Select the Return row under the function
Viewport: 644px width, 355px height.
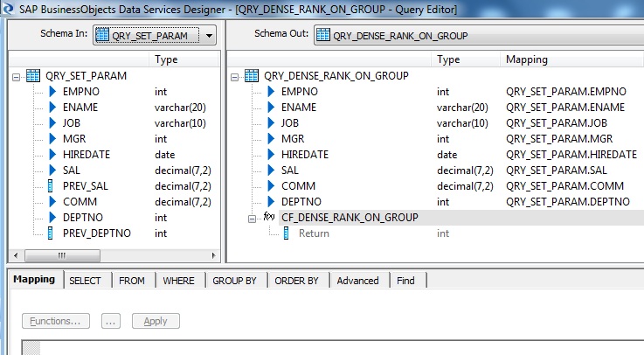point(314,233)
